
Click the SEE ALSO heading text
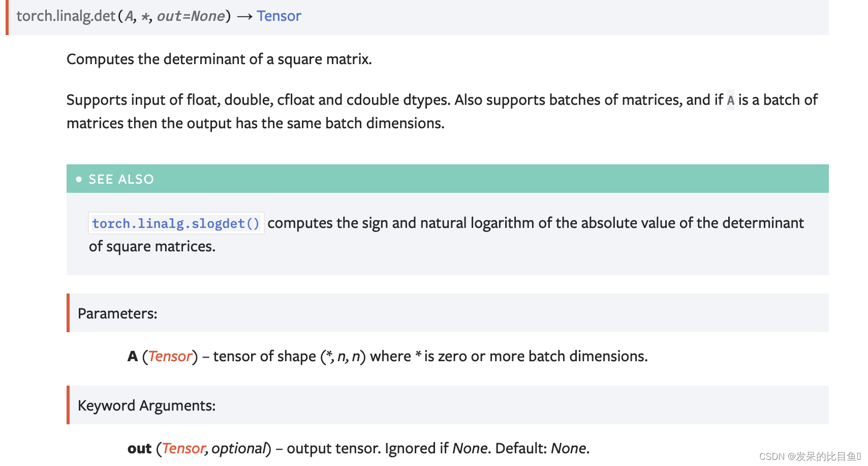pos(121,179)
